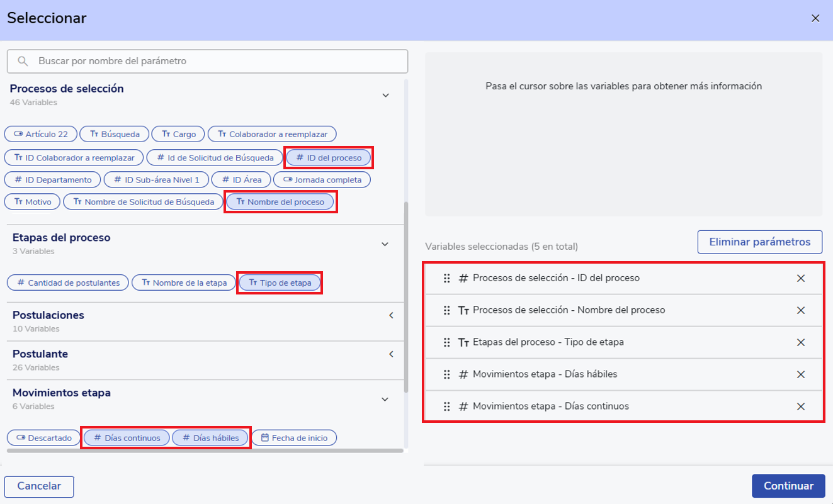
Task: Remove Días continuos from selected list
Action: pos(801,406)
